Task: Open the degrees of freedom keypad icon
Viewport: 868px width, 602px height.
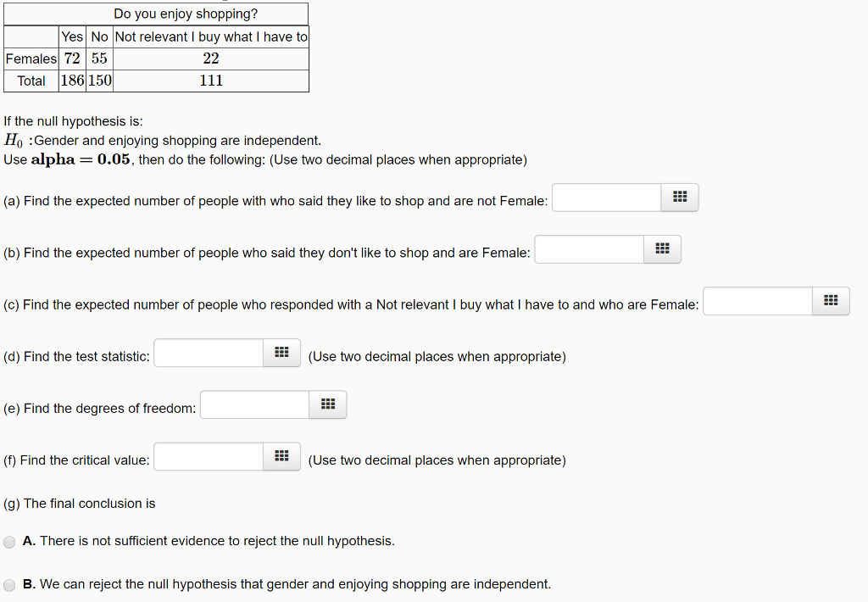Action: [328, 404]
